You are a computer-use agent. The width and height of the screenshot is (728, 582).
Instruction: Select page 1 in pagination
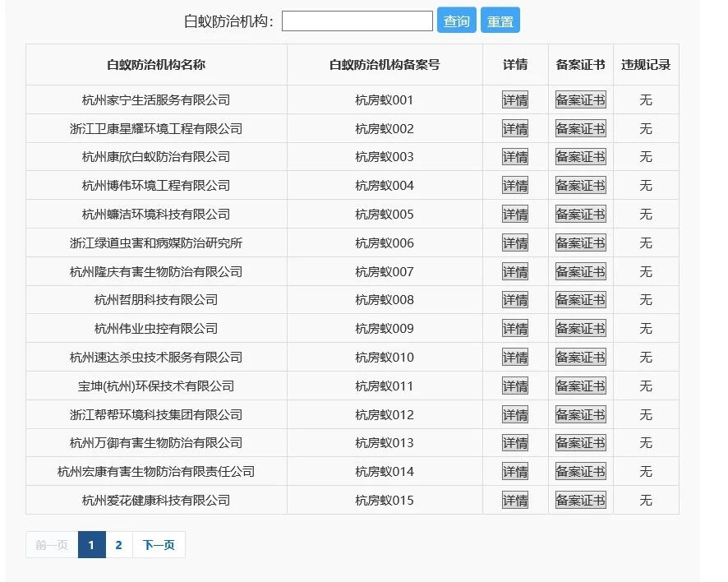[x=91, y=545]
